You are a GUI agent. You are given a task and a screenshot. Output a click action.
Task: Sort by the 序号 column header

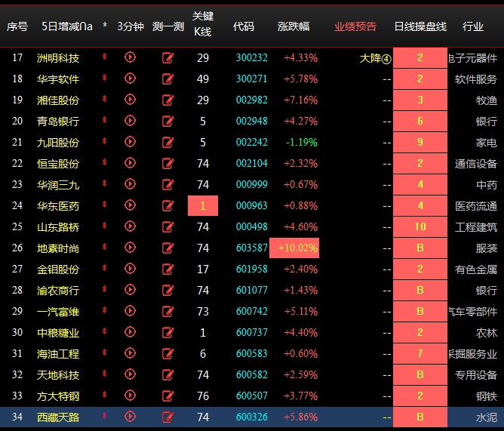click(x=17, y=26)
